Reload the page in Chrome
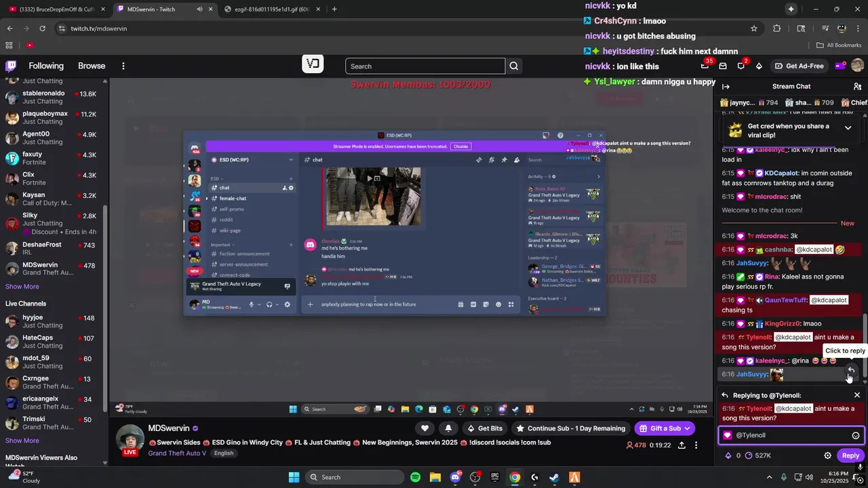The height and width of the screenshot is (488, 868). pyautogui.click(x=42, y=28)
